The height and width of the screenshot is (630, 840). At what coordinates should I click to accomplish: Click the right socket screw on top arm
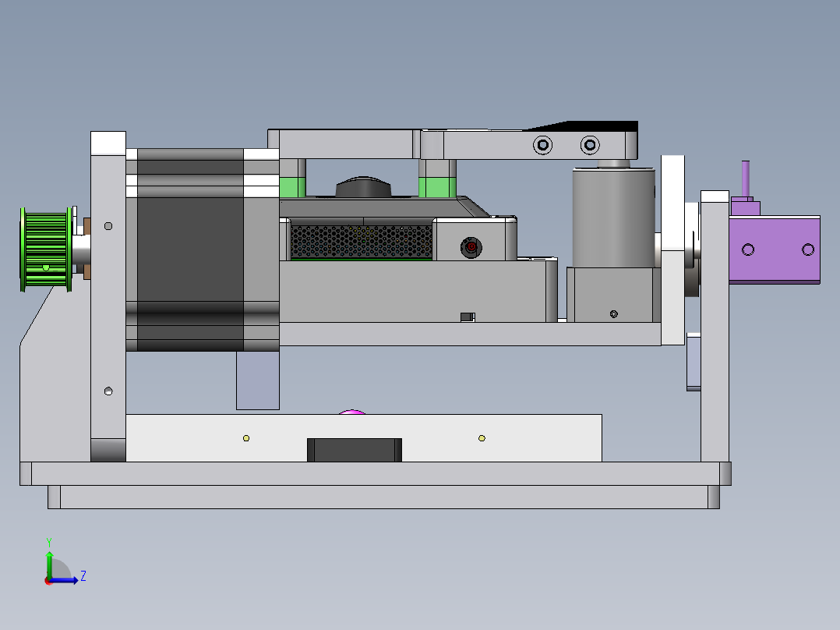590,145
